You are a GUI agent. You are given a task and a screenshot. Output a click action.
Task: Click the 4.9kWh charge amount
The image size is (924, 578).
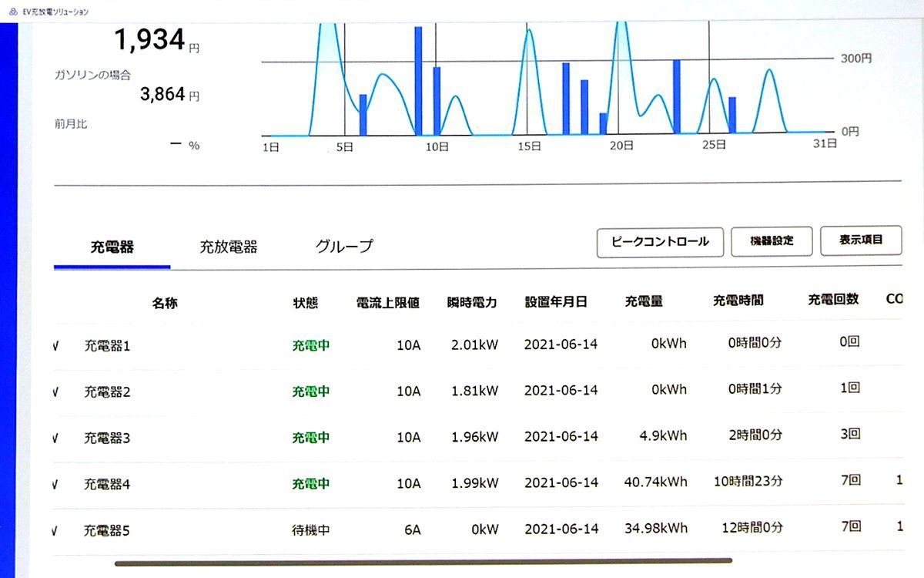pos(663,435)
